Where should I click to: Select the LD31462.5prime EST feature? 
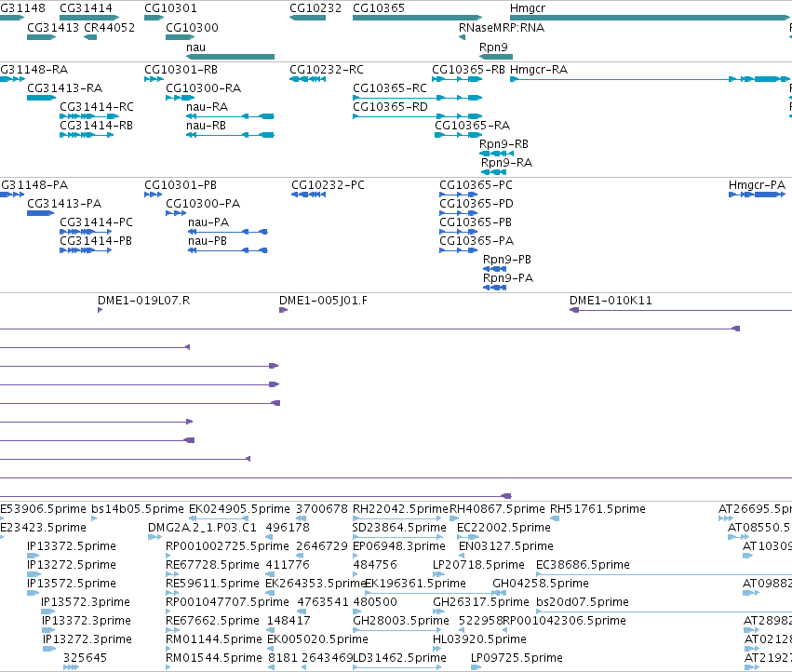coord(397,668)
